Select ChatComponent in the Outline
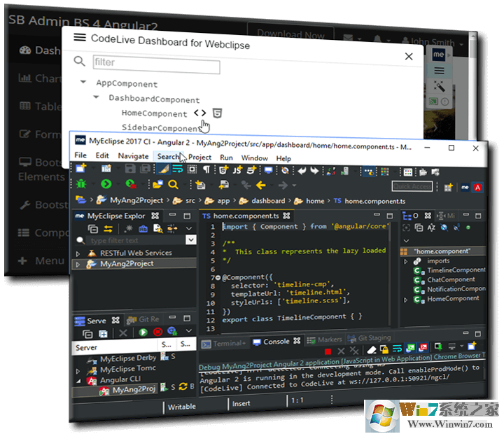The height and width of the screenshot is (434, 504). pos(451,280)
